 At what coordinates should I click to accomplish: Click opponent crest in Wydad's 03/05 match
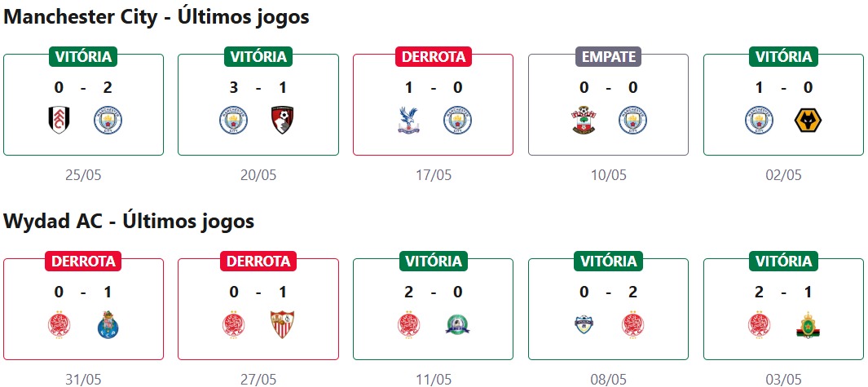808,325
